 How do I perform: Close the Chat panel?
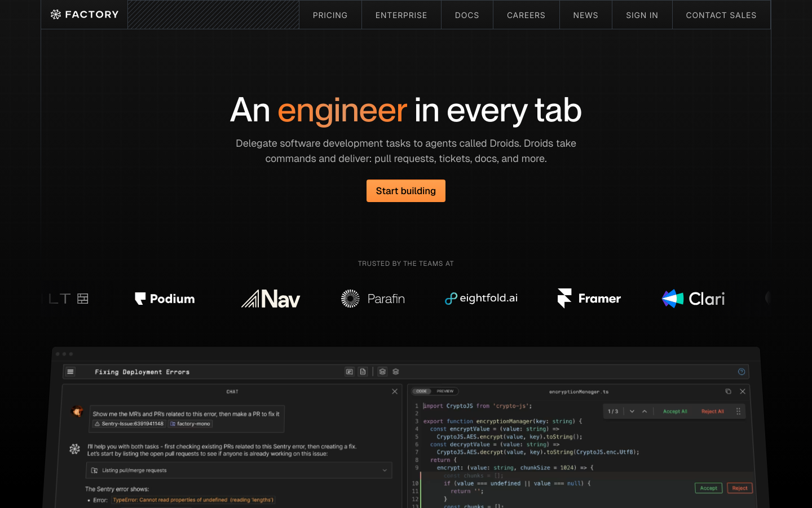(x=395, y=391)
